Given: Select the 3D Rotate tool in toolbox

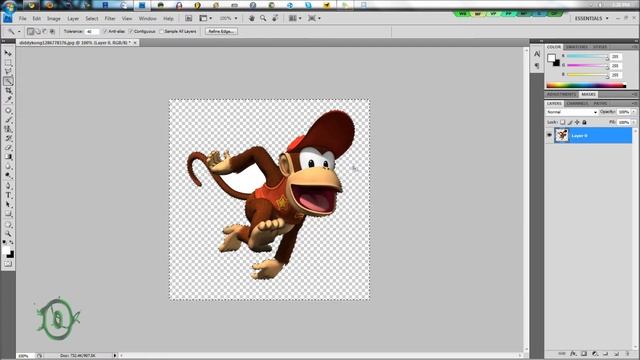Looking at the screenshot, I should [8, 224].
